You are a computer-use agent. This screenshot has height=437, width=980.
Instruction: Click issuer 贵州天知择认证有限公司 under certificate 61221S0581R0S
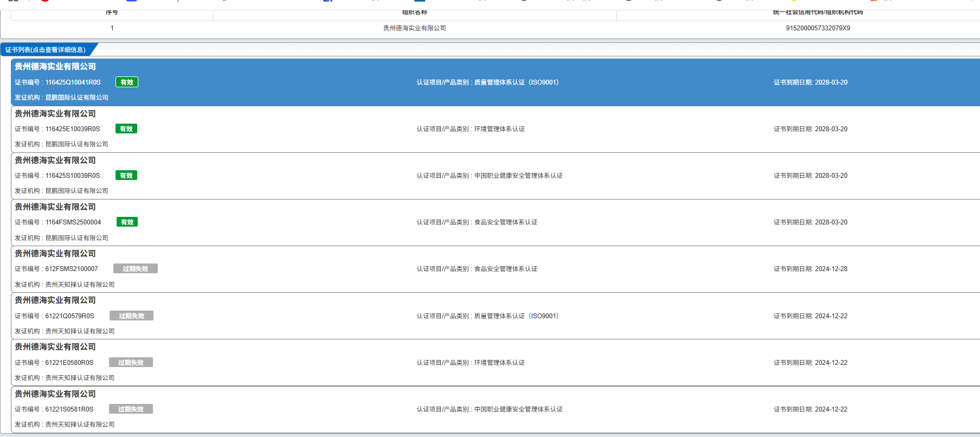[x=80, y=425]
